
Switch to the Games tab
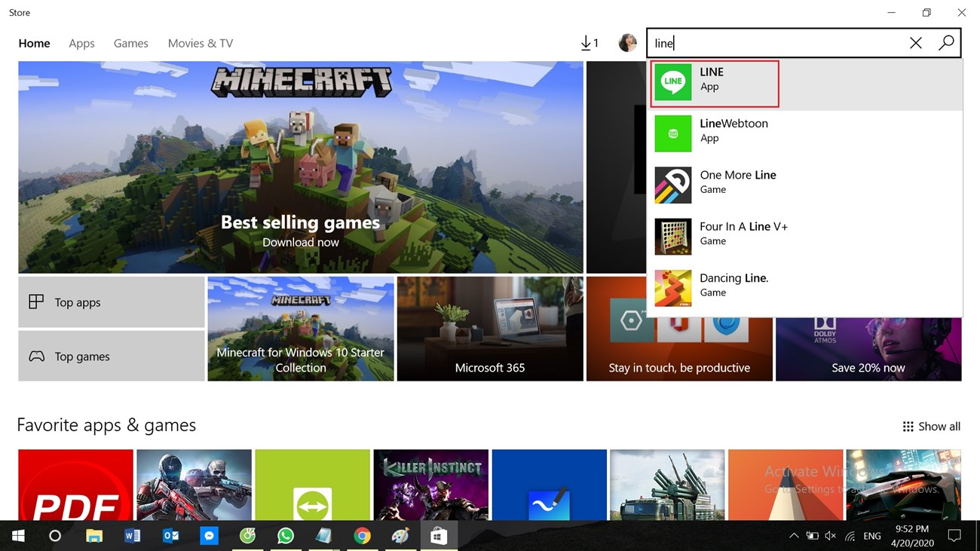tap(130, 43)
